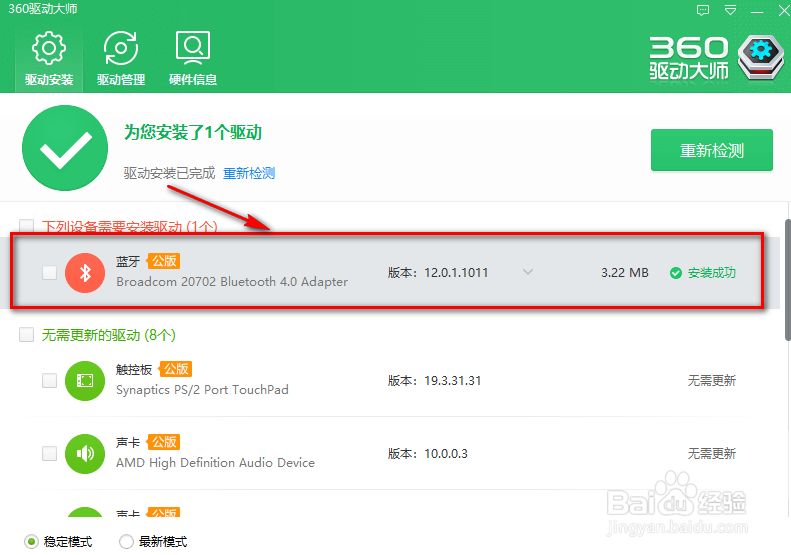Tick the Synaptics TouchPad checkbox

[x=49, y=380]
